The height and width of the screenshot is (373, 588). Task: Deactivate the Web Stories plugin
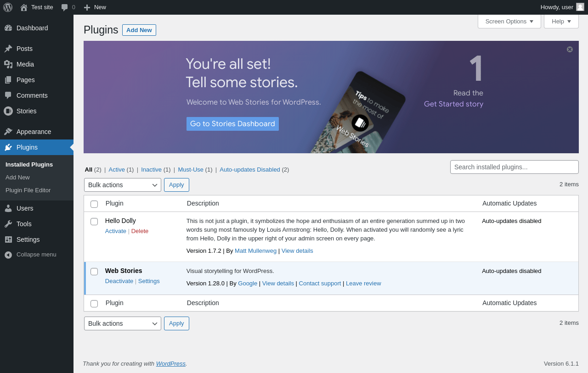(119, 281)
